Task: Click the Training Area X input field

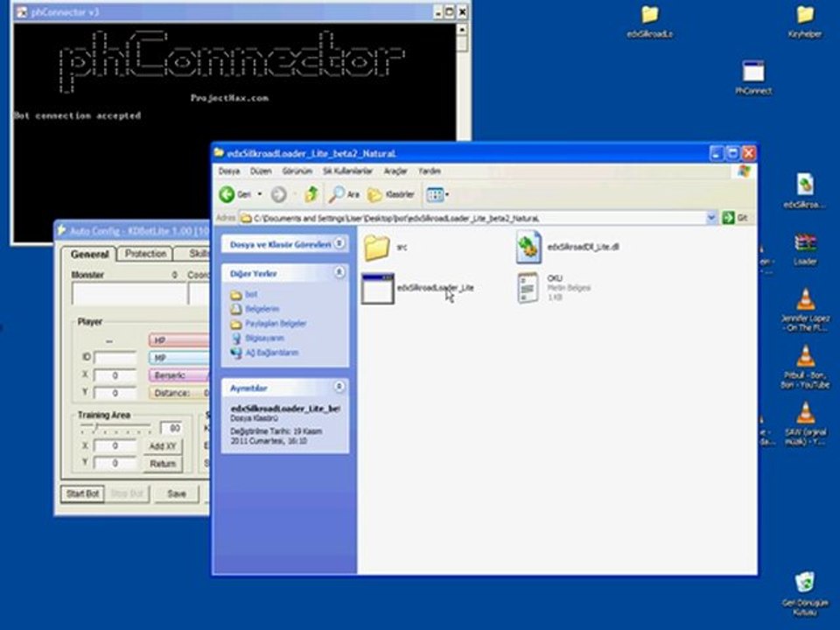Action: click(x=115, y=446)
